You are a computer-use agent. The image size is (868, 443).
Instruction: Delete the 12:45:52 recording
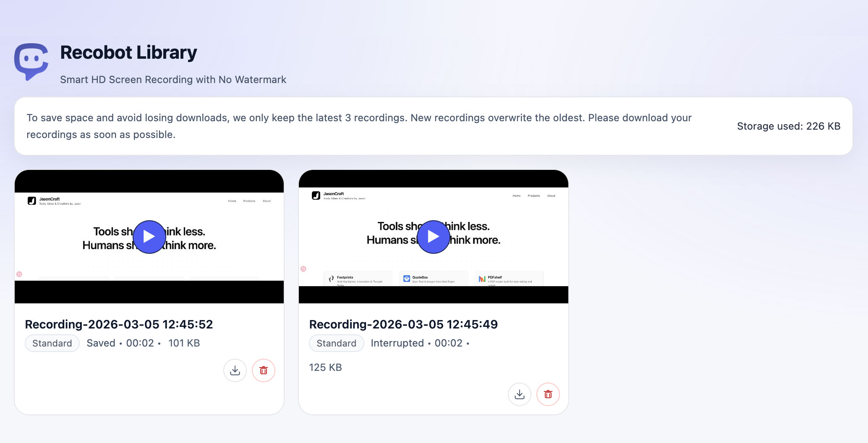(263, 370)
